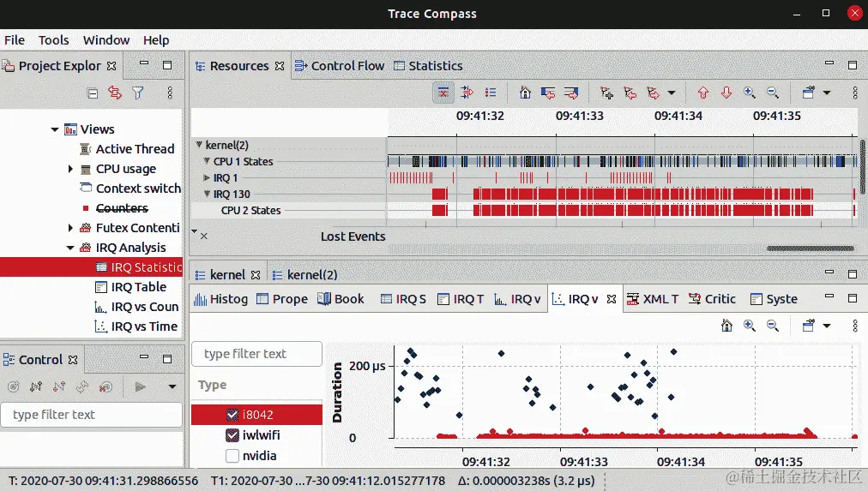The image size is (868, 491).
Task: Click the Resources horizontal scrollbar thumb
Action: click(x=810, y=248)
